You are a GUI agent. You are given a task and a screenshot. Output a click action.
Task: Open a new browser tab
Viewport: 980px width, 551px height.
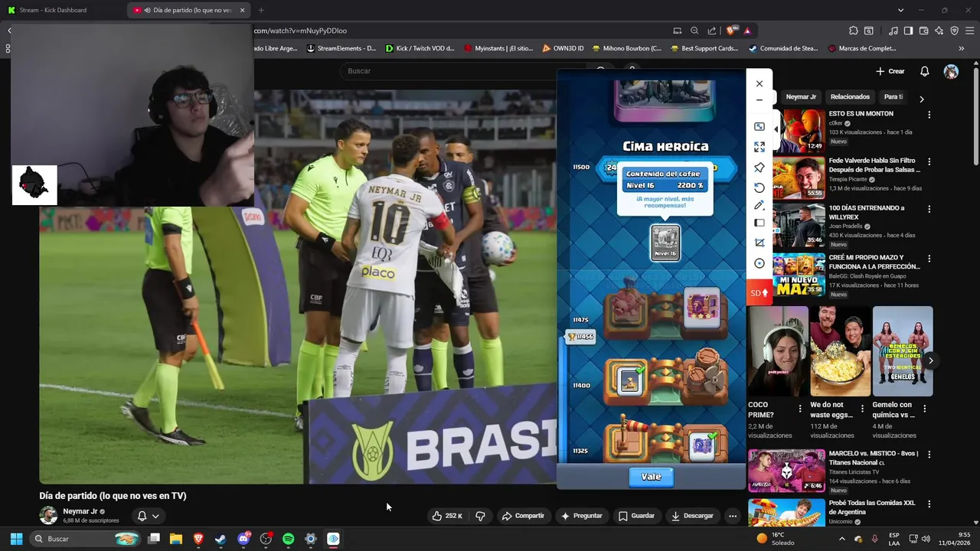pos(261,10)
